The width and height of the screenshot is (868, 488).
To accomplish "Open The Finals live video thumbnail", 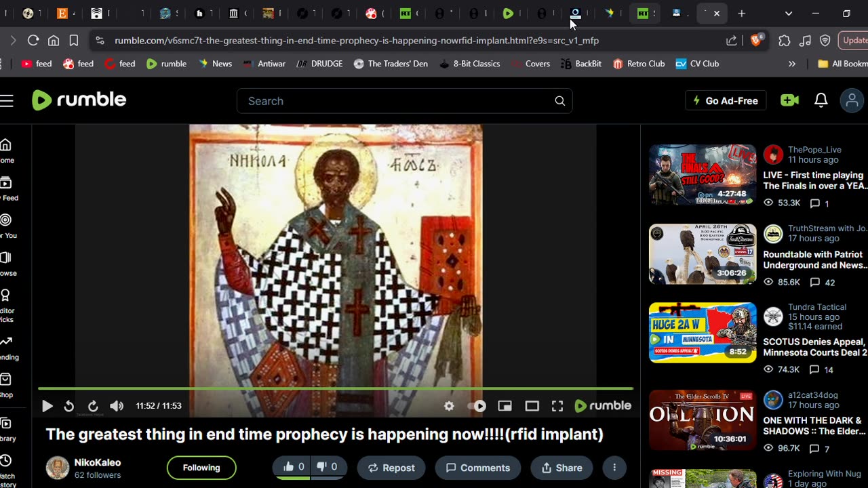I will [703, 175].
